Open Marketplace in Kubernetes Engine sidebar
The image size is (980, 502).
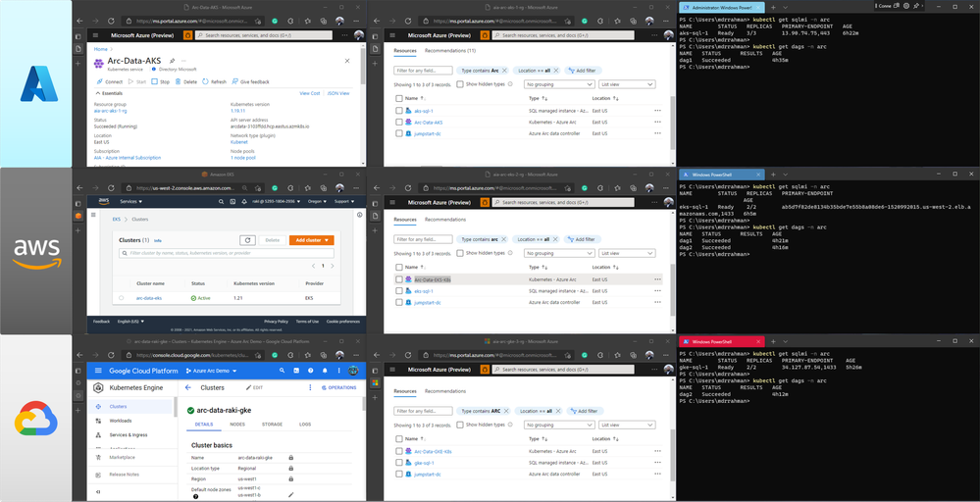pyautogui.click(x=122, y=458)
